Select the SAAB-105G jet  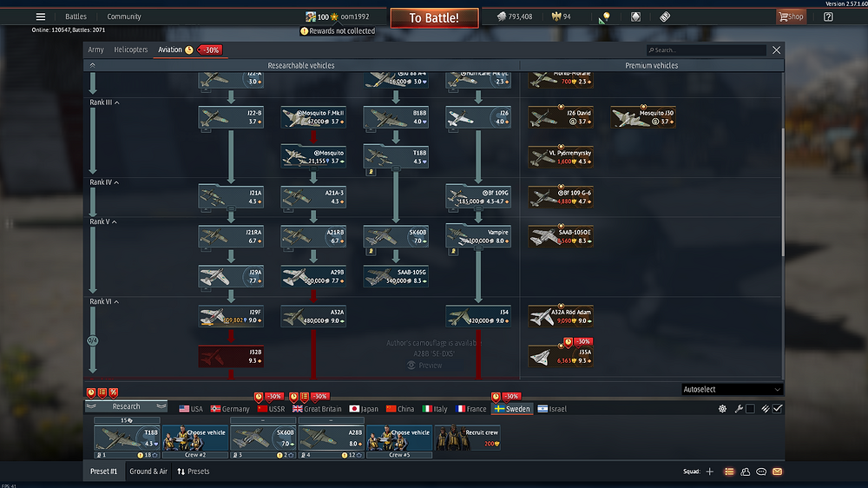396,276
